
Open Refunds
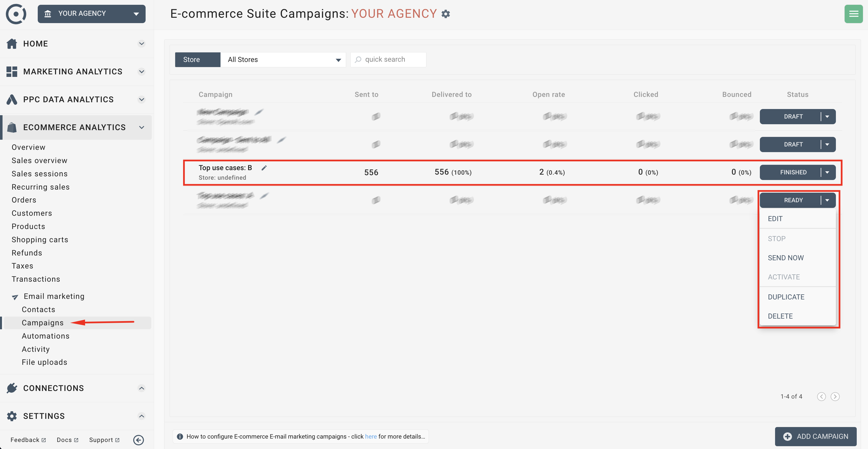click(27, 253)
